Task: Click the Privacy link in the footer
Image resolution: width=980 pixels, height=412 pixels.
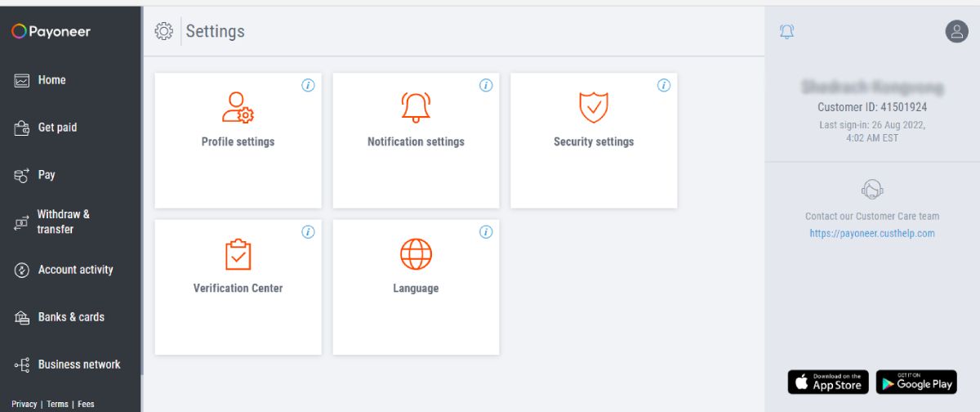Action: coord(24,404)
